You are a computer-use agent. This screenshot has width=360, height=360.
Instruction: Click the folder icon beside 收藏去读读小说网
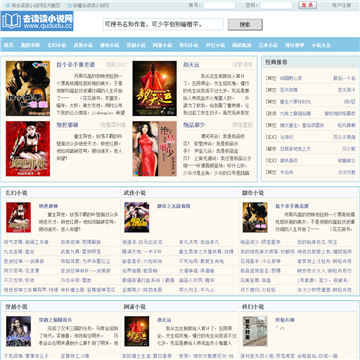tap(69, 6)
